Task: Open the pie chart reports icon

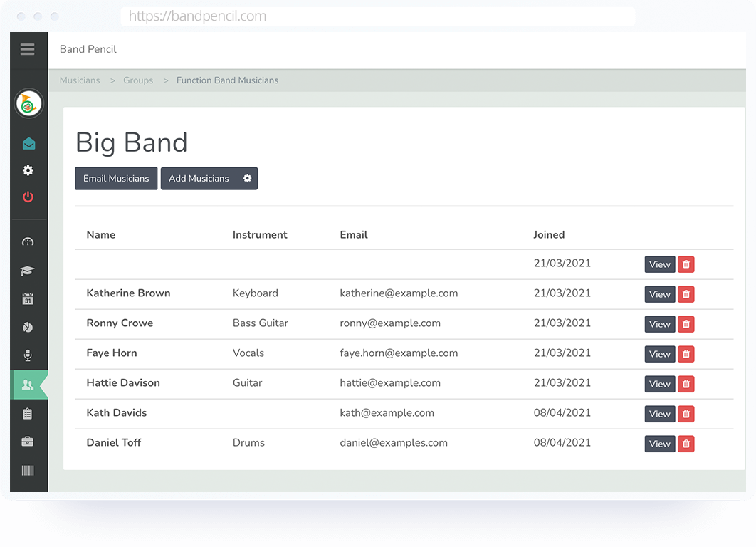Action: tap(28, 327)
